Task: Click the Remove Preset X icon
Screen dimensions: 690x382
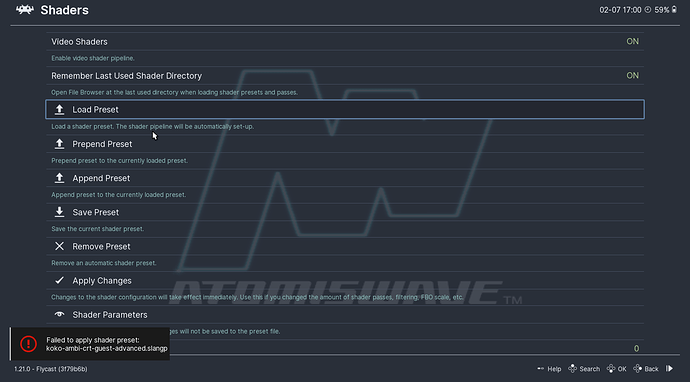Action: pyautogui.click(x=59, y=246)
